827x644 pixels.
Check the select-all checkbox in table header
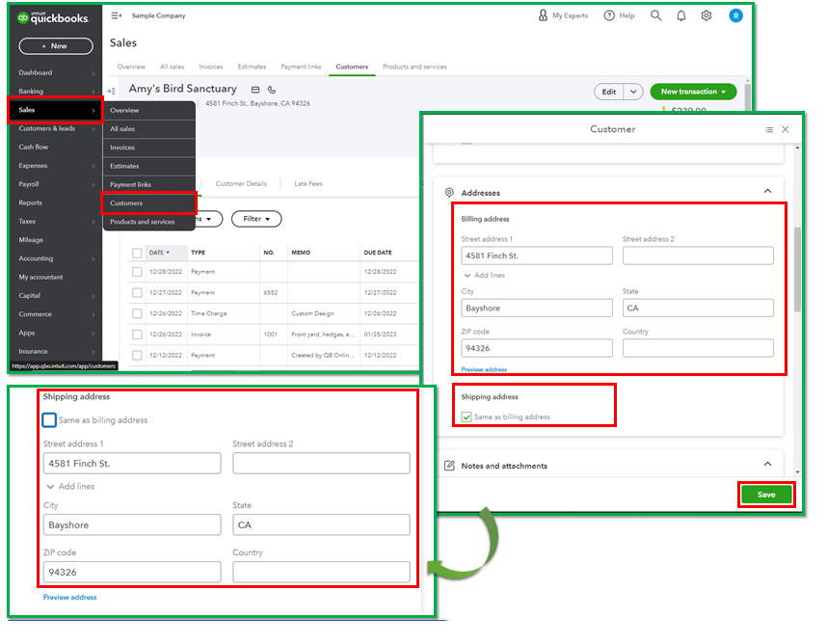pyautogui.click(x=137, y=253)
